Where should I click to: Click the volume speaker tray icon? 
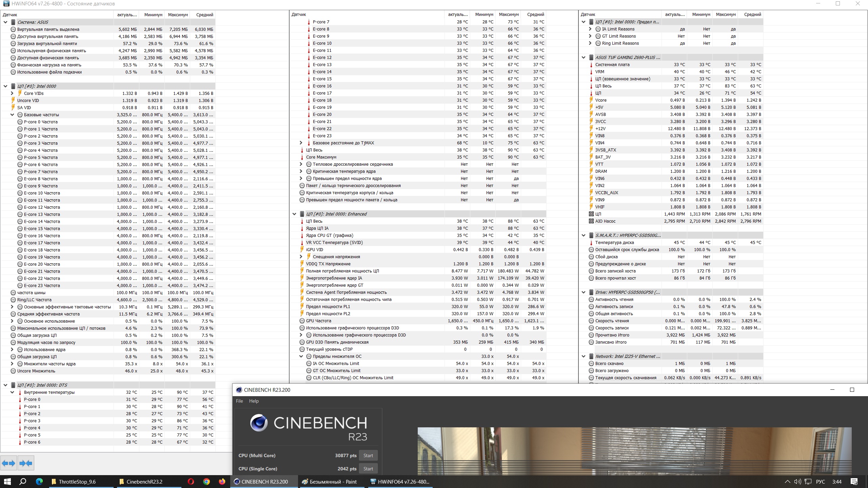797,482
